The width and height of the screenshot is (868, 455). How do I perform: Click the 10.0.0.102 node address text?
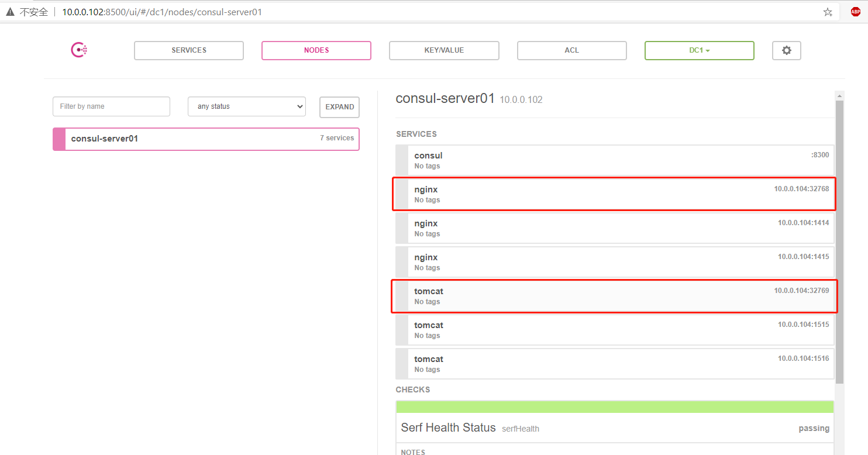pos(521,100)
